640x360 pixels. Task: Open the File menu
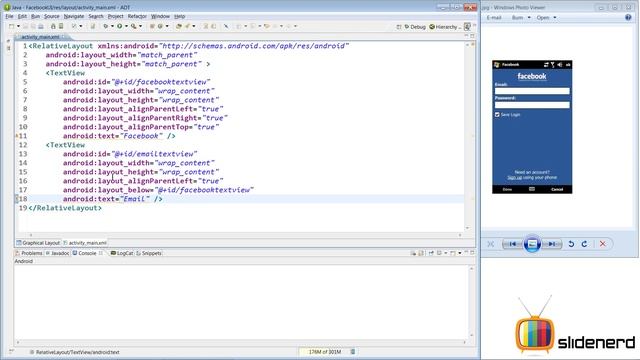(9, 16)
